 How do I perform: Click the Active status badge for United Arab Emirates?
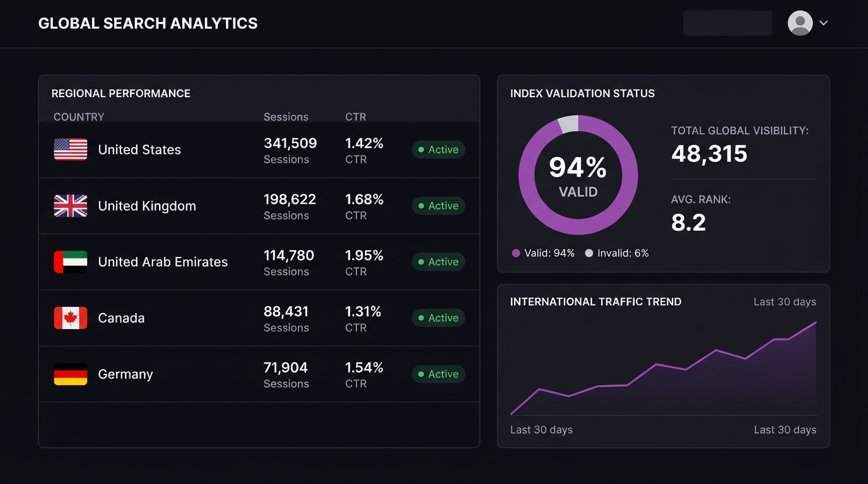coord(438,262)
